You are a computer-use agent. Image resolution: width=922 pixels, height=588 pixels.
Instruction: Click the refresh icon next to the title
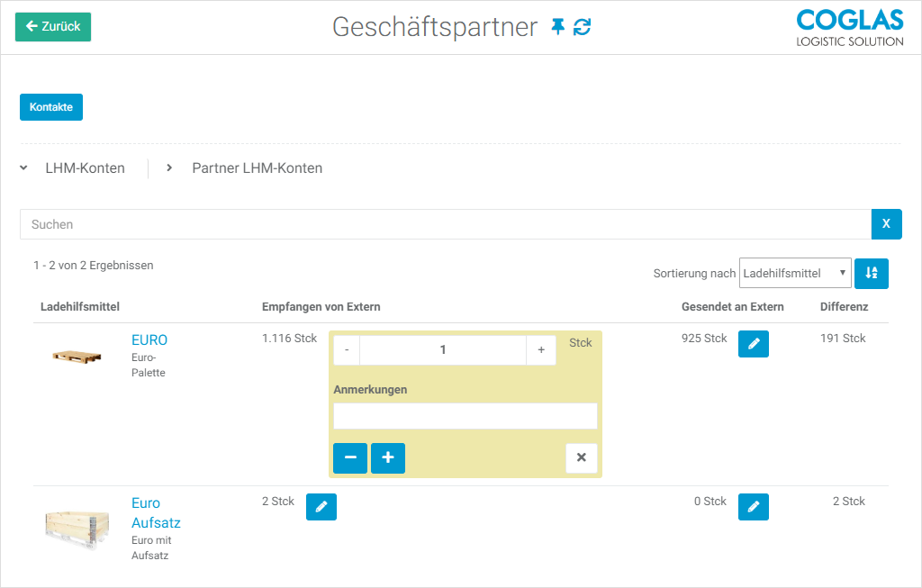pyautogui.click(x=583, y=27)
